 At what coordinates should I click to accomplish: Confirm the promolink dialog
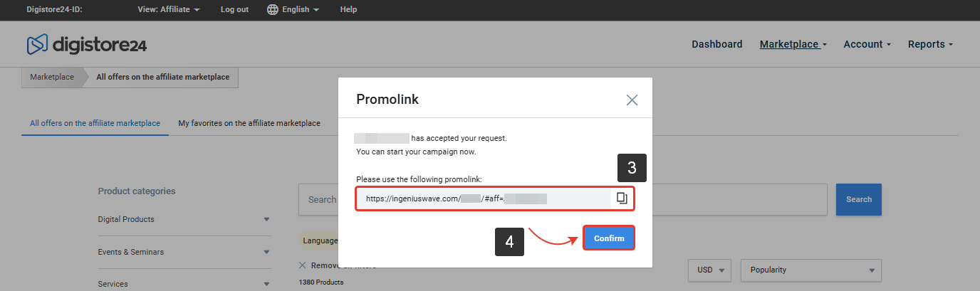coord(609,238)
